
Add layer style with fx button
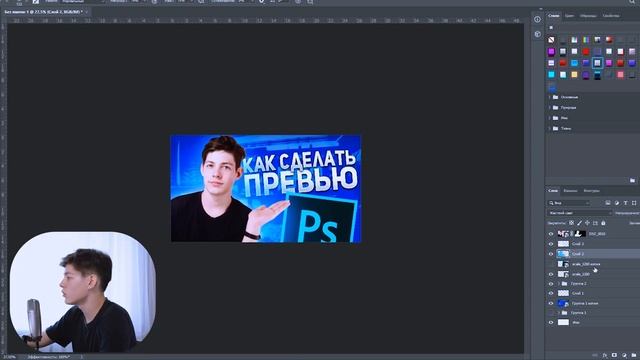(x=605, y=356)
